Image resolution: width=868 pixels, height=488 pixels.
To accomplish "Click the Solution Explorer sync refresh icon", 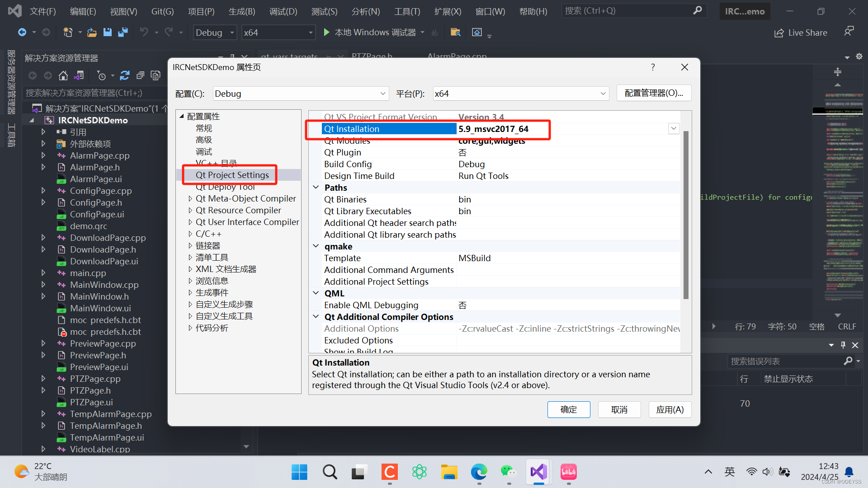I will pyautogui.click(x=125, y=75).
